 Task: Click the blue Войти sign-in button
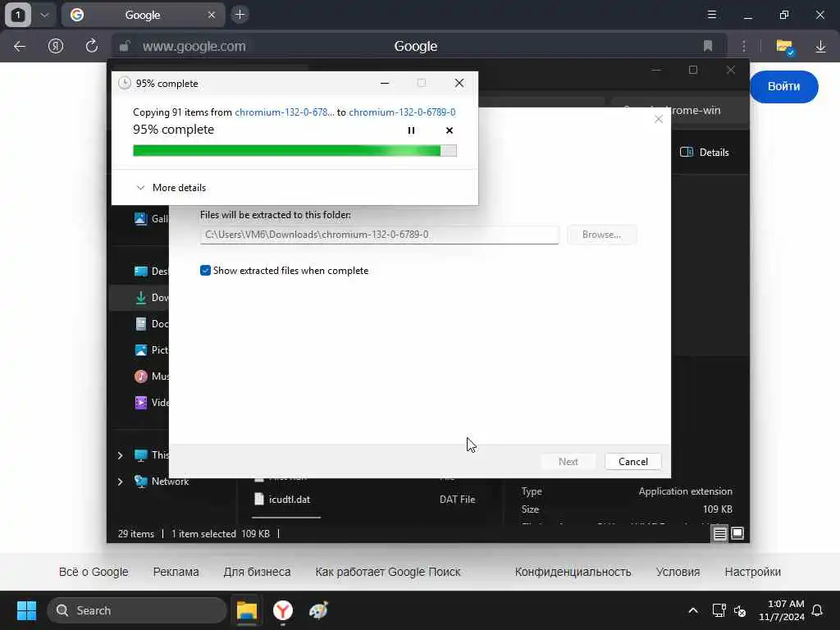point(783,86)
